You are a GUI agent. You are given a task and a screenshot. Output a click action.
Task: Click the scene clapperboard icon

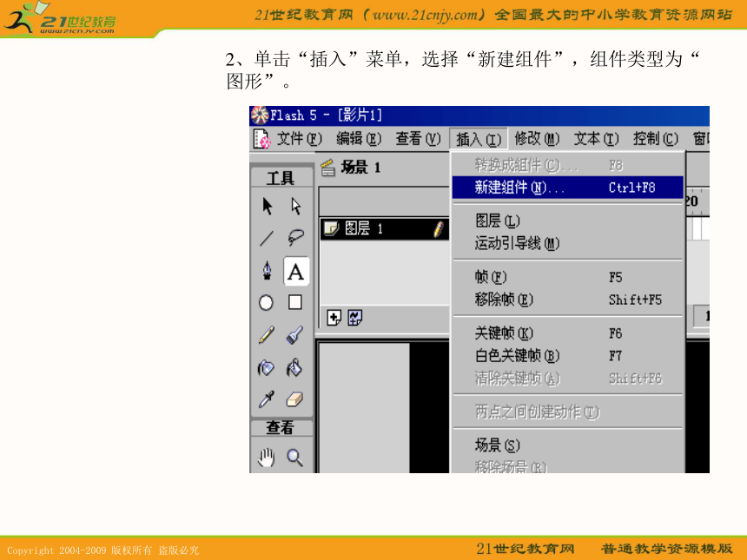pos(328,168)
